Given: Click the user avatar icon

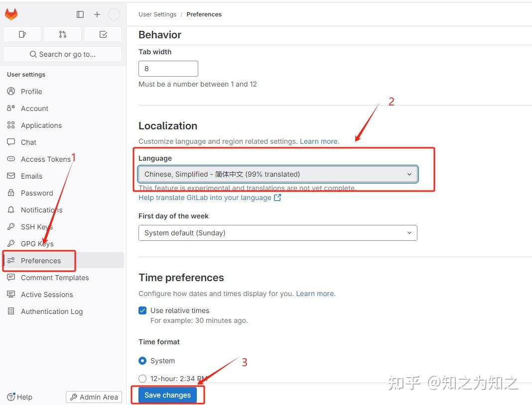Looking at the screenshot, I should click(114, 14).
